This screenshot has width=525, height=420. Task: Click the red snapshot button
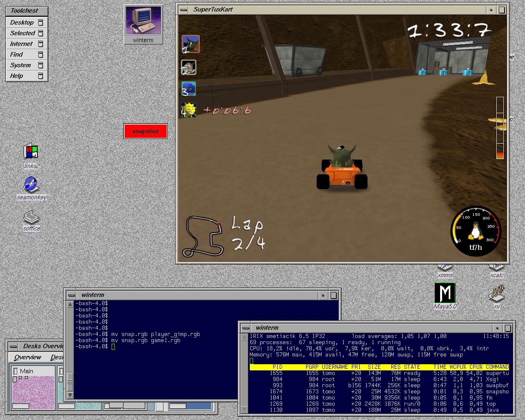(x=146, y=131)
